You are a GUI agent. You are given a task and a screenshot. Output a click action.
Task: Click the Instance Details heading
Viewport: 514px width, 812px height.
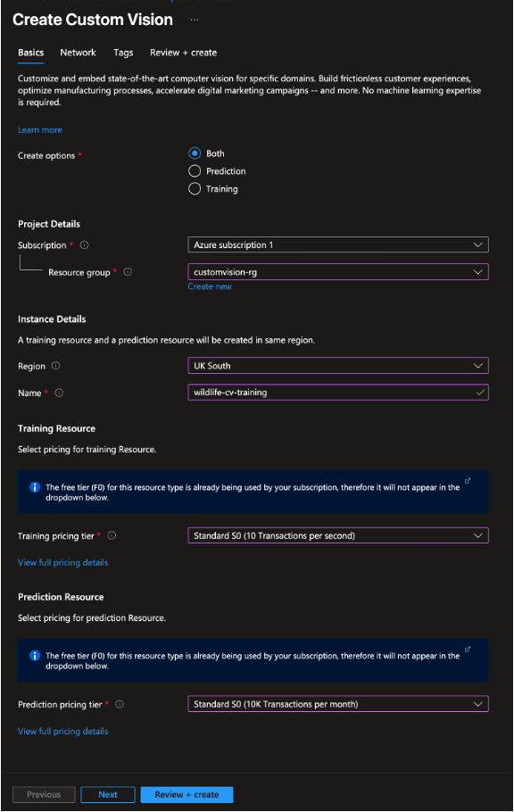coord(52,319)
